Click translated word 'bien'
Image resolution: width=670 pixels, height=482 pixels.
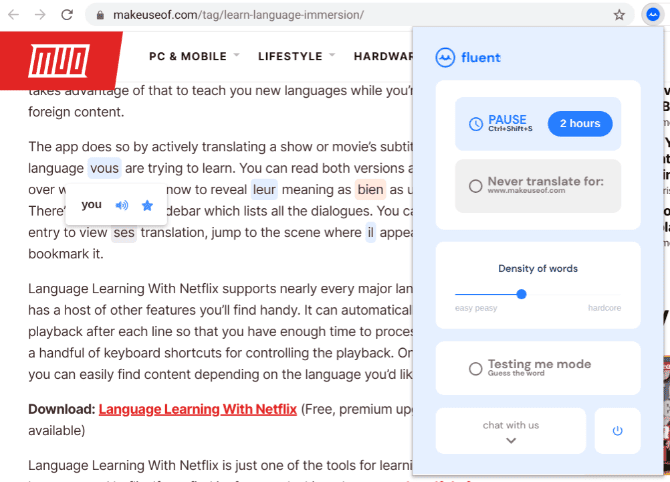[370, 189]
